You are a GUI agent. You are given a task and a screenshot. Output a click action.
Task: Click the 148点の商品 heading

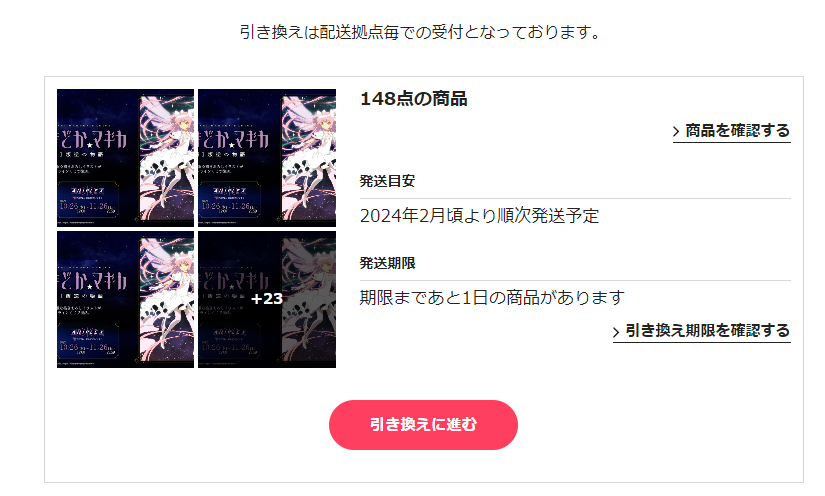pyautogui.click(x=414, y=99)
